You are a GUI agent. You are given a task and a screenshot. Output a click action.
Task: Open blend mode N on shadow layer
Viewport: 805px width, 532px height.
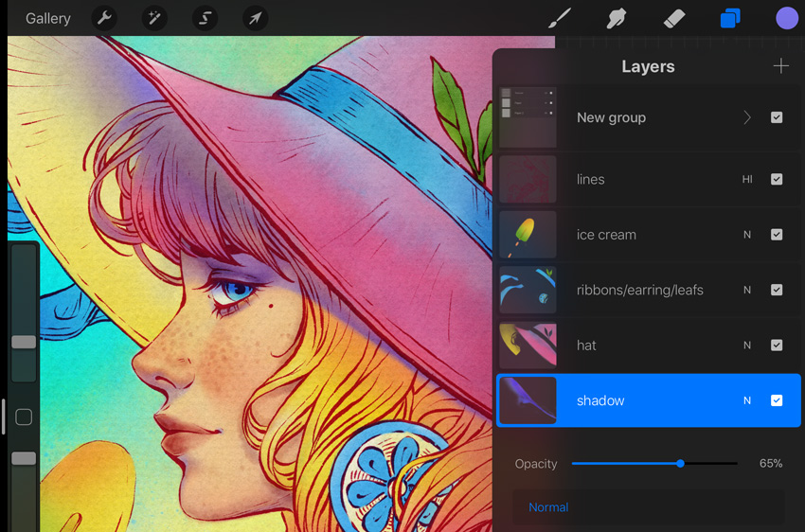[747, 400]
